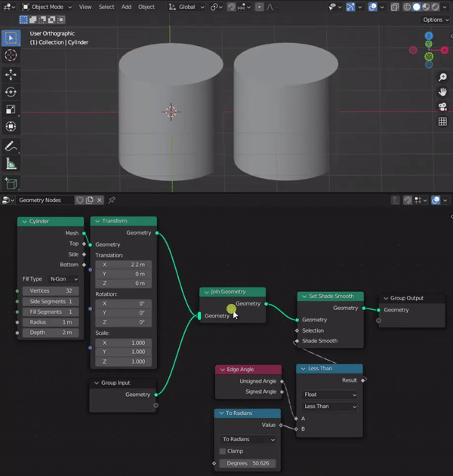Click the Degrees 50.626 field

[248, 463]
